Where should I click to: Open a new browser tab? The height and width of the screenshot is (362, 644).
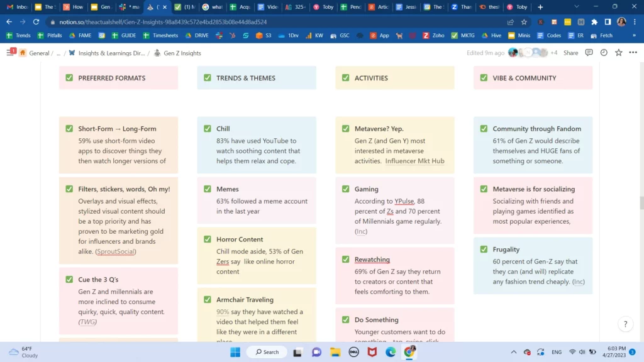541,7
